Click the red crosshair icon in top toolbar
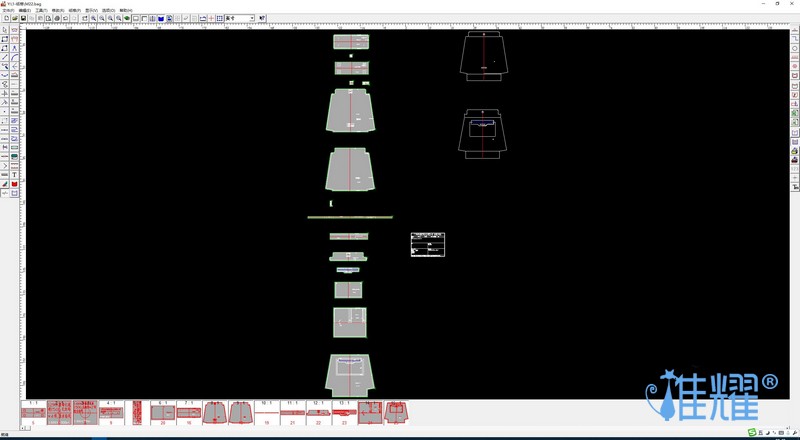800x440 pixels. click(211, 18)
